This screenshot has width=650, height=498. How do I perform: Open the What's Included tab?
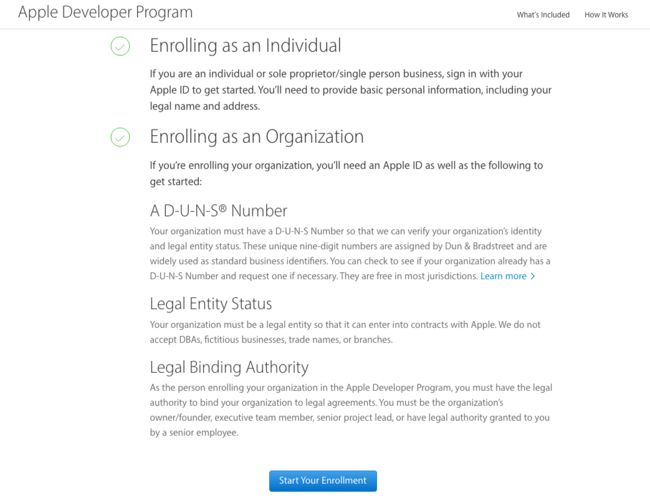(x=543, y=15)
